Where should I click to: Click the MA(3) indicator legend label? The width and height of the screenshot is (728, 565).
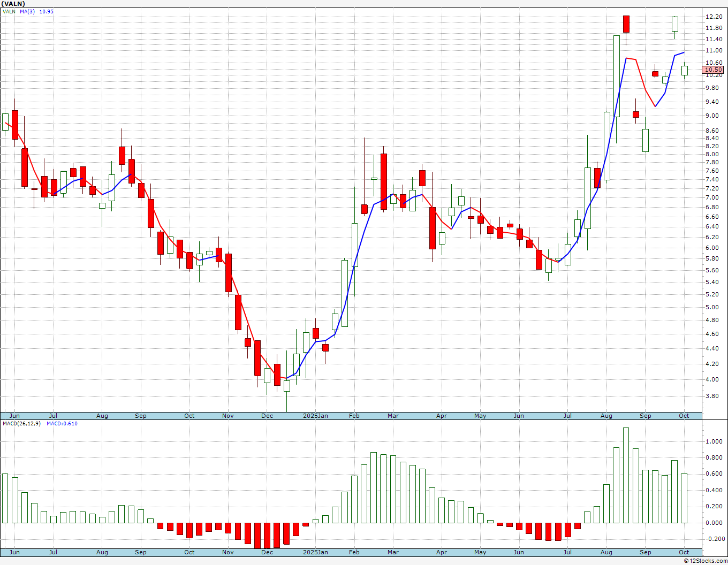click(x=27, y=11)
